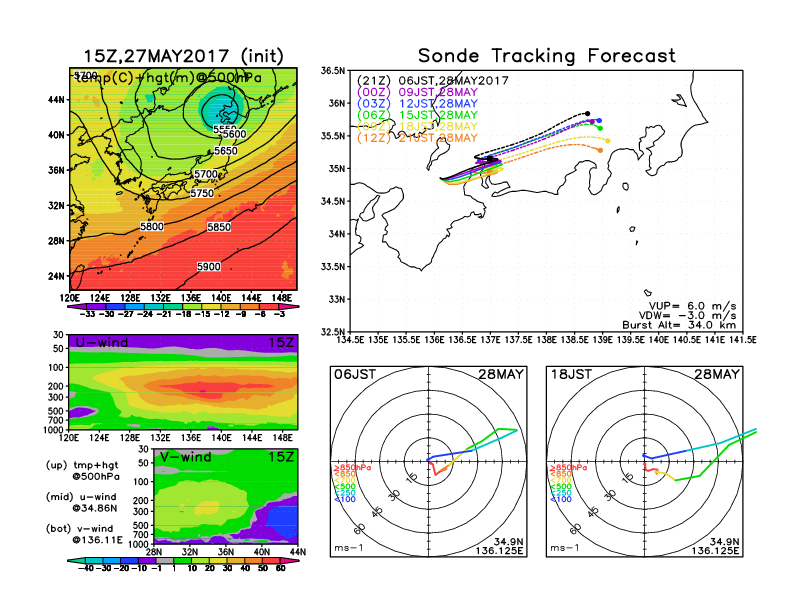Click the "15Z,27MAY2017 (init)" title
792x612 pixels.
183,56
